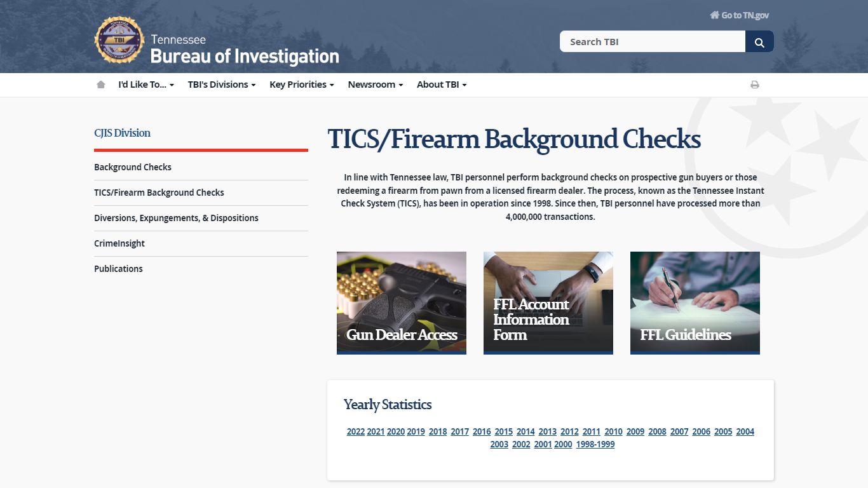Focus the Search TBI input field
Screen dimensions: 868x488
click(x=653, y=41)
